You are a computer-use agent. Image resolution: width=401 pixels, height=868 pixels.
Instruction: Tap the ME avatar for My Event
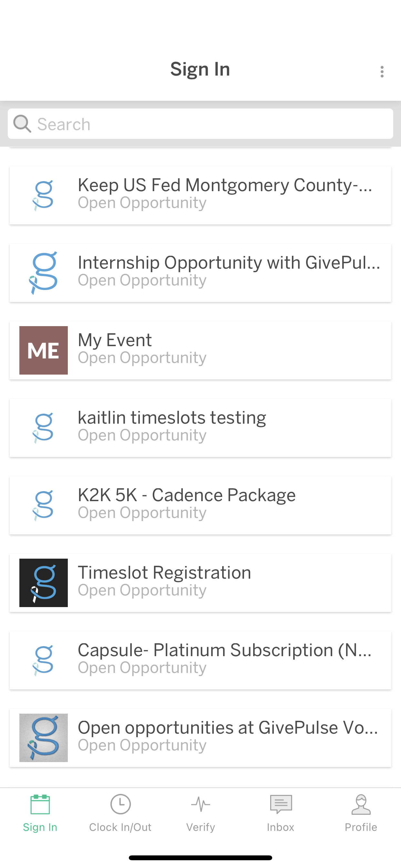[x=44, y=350]
